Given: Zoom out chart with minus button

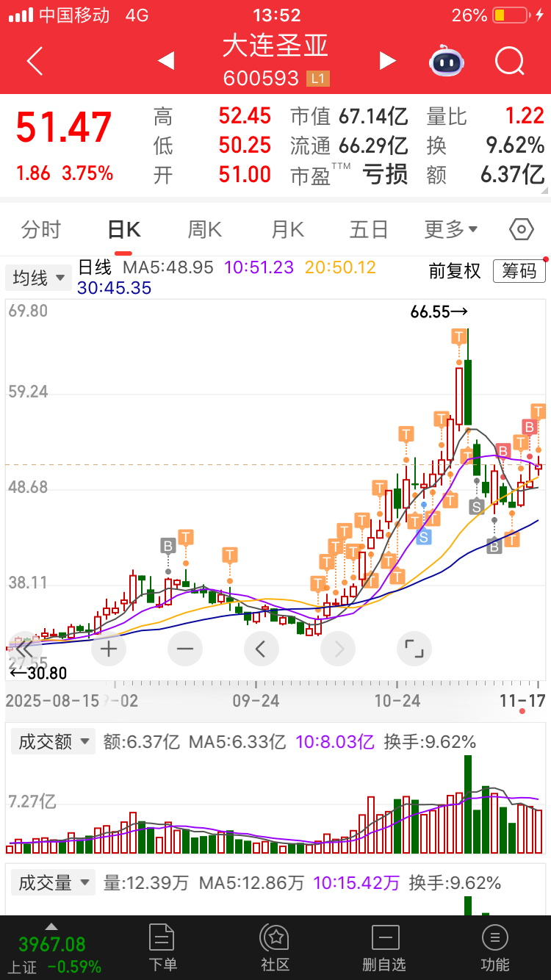Looking at the screenshot, I should 185,649.
